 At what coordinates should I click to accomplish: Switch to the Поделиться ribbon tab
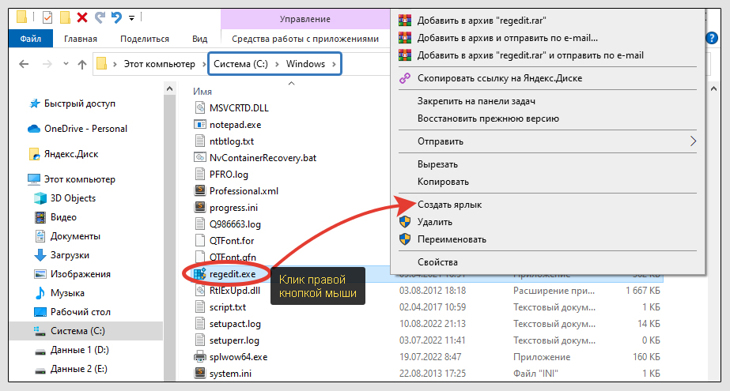click(x=144, y=39)
